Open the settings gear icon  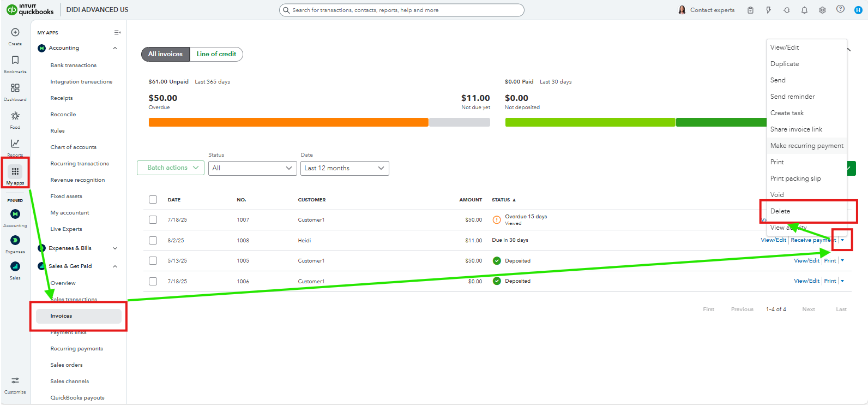pyautogui.click(x=822, y=10)
